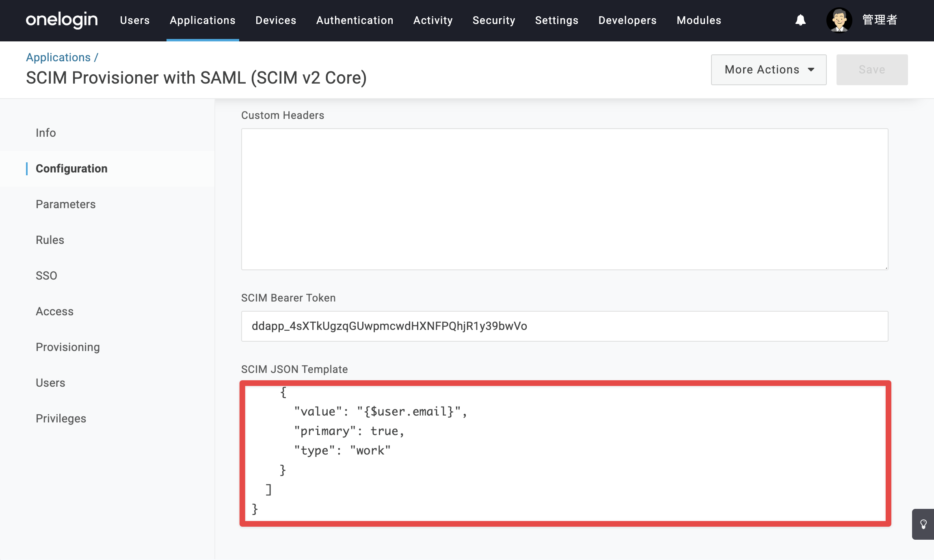Open the Users top menu

[135, 20]
